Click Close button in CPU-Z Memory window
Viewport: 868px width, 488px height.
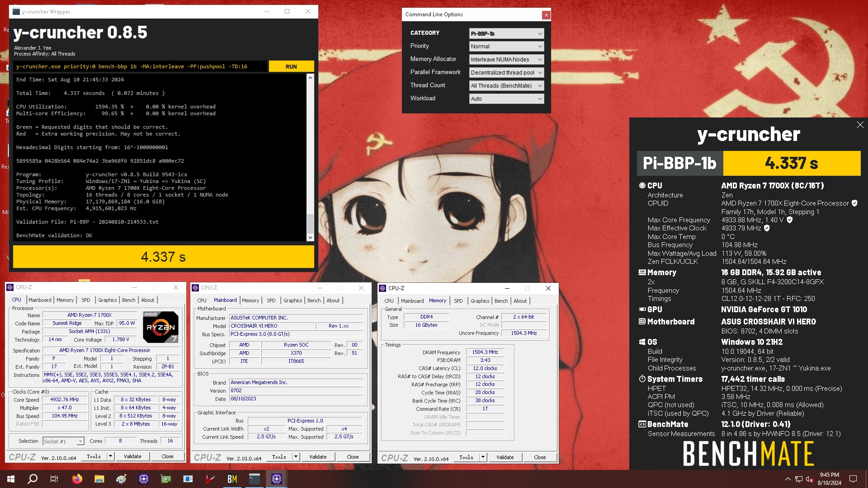tap(540, 457)
